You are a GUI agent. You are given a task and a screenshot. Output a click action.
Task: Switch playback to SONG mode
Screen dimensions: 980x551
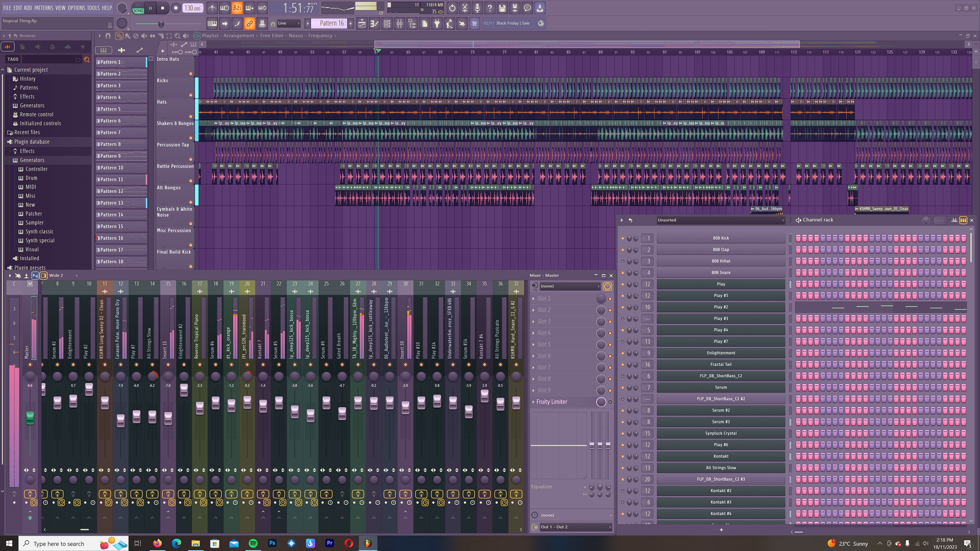click(x=138, y=11)
